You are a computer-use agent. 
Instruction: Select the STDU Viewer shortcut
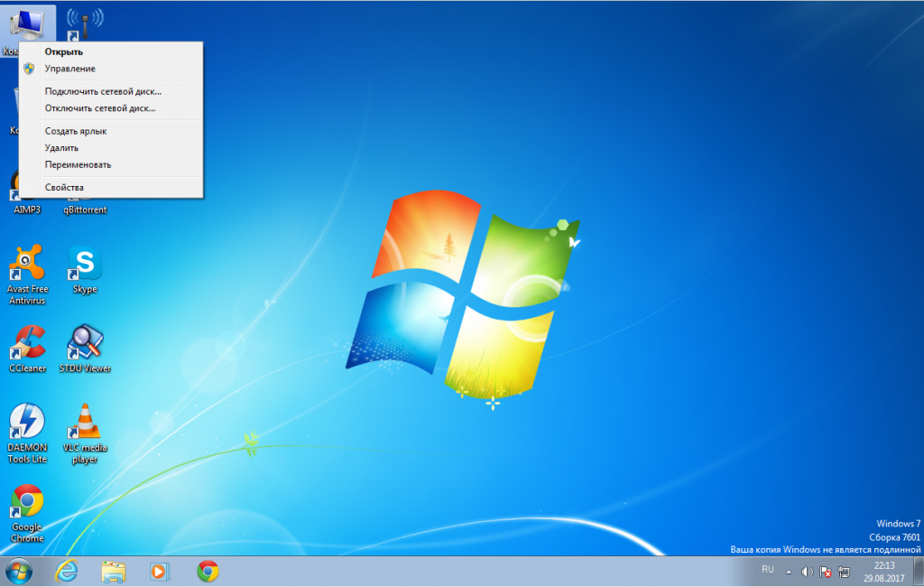[x=85, y=345]
